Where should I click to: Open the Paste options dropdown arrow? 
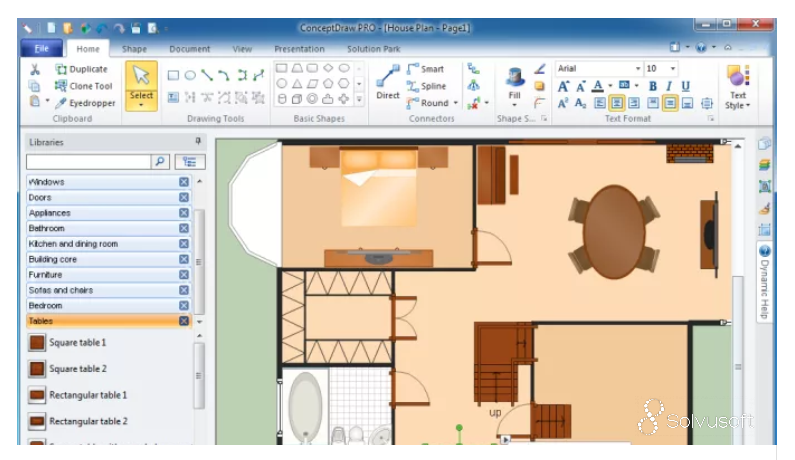click(x=48, y=101)
